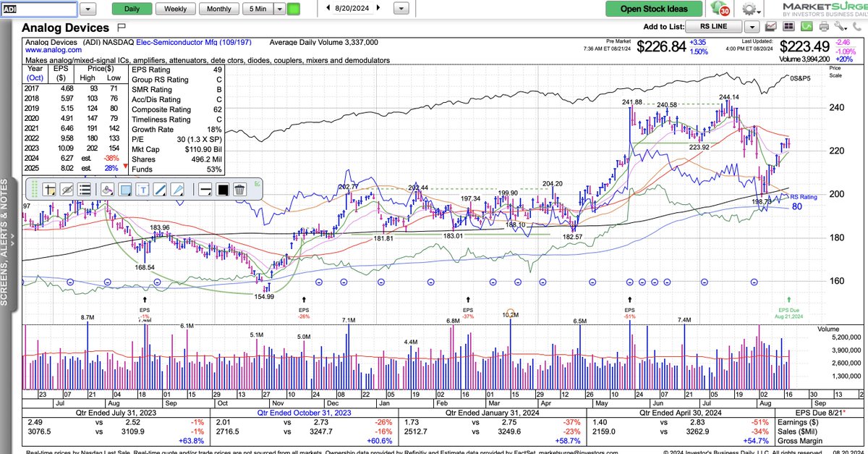Open the RS LINE list dropdown
Image resolution: width=868 pixels, height=454 pixels.
752,26
